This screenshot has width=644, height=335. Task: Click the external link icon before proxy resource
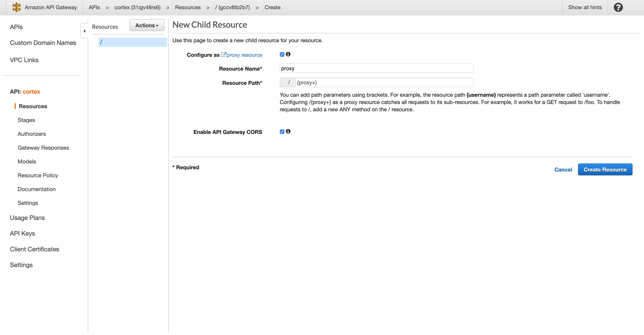[x=223, y=55]
